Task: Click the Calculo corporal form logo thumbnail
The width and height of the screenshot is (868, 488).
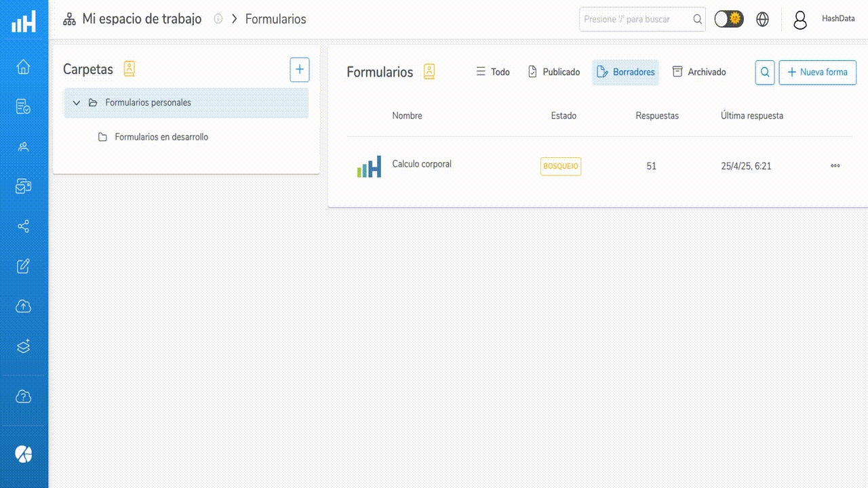Action: 369,166
